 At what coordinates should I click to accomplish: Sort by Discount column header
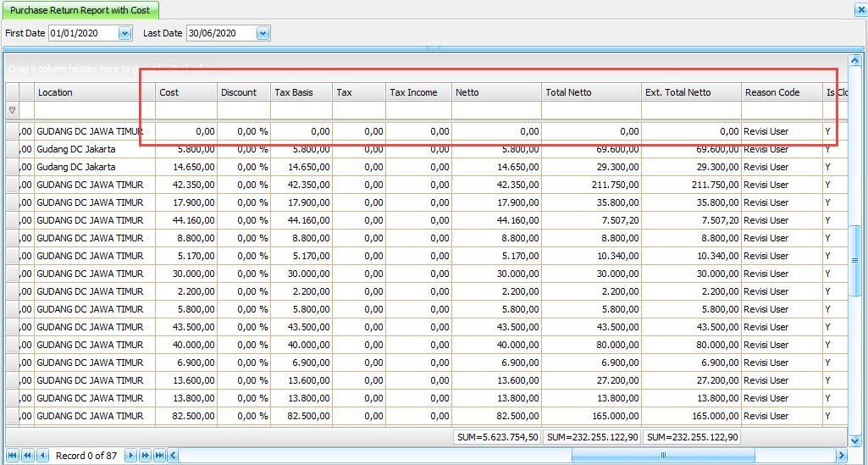[244, 92]
